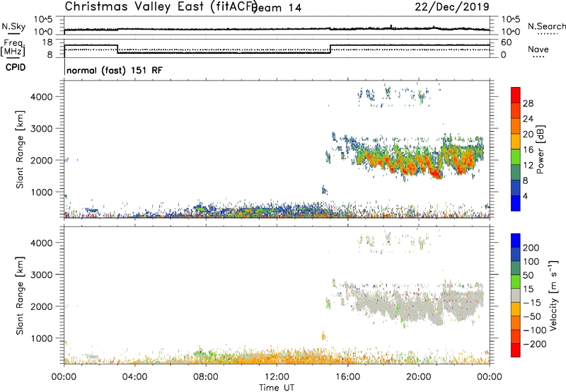The height and width of the screenshot is (392, 566).
Task: Click the '12' power colorbar label
Action: click(x=528, y=166)
